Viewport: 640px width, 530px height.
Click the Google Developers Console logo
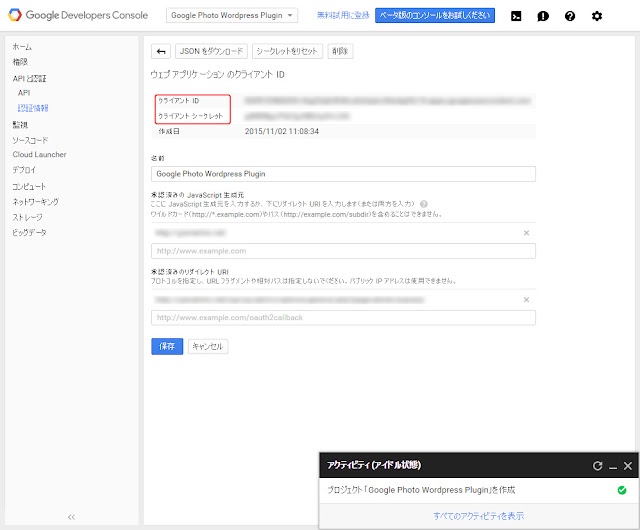click(78, 15)
